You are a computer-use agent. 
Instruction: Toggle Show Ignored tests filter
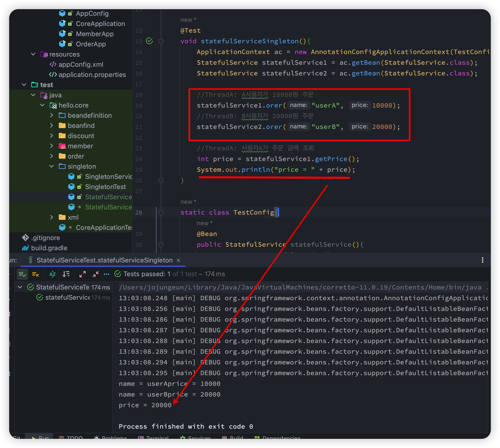coord(35,274)
